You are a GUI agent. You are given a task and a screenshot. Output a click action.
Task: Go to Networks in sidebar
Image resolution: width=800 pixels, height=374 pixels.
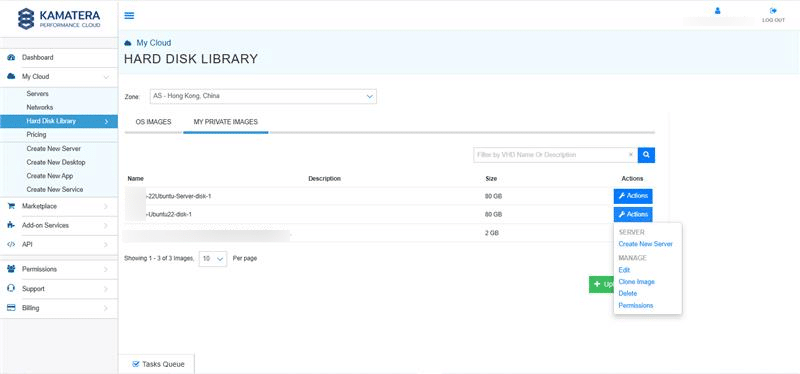tap(40, 108)
